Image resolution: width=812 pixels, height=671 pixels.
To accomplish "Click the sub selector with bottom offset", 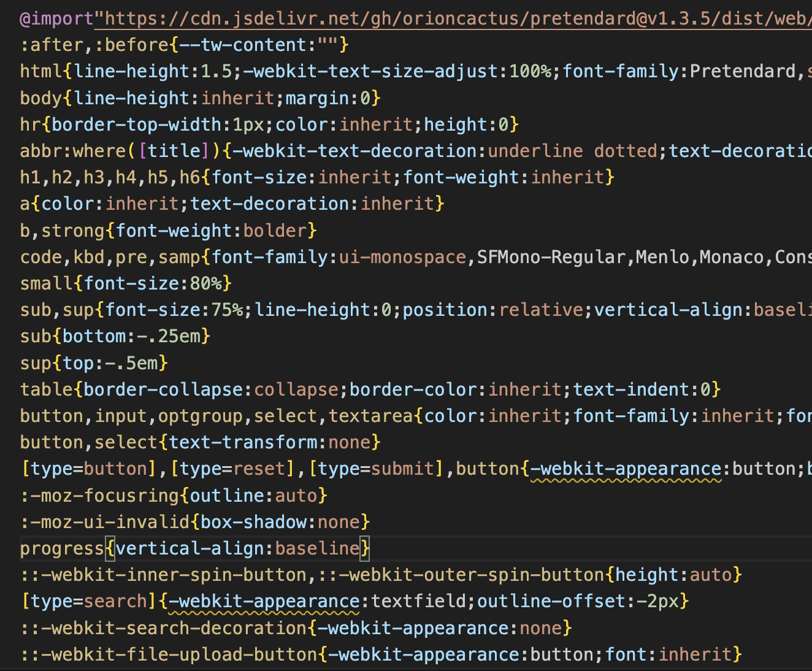I will tap(36, 336).
